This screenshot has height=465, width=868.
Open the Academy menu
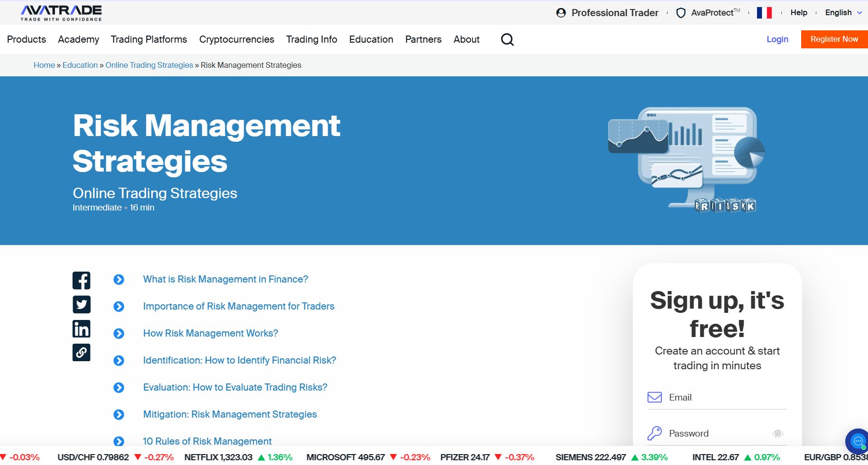click(x=79, y=39)
